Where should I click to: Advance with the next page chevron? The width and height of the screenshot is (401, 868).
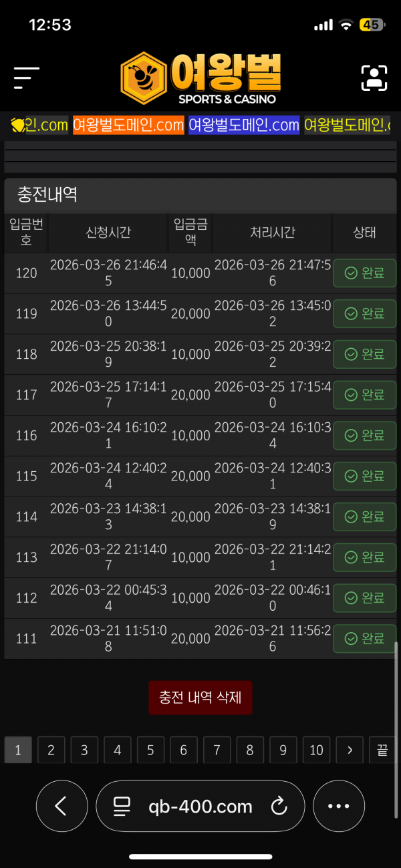tap(350, 750)
